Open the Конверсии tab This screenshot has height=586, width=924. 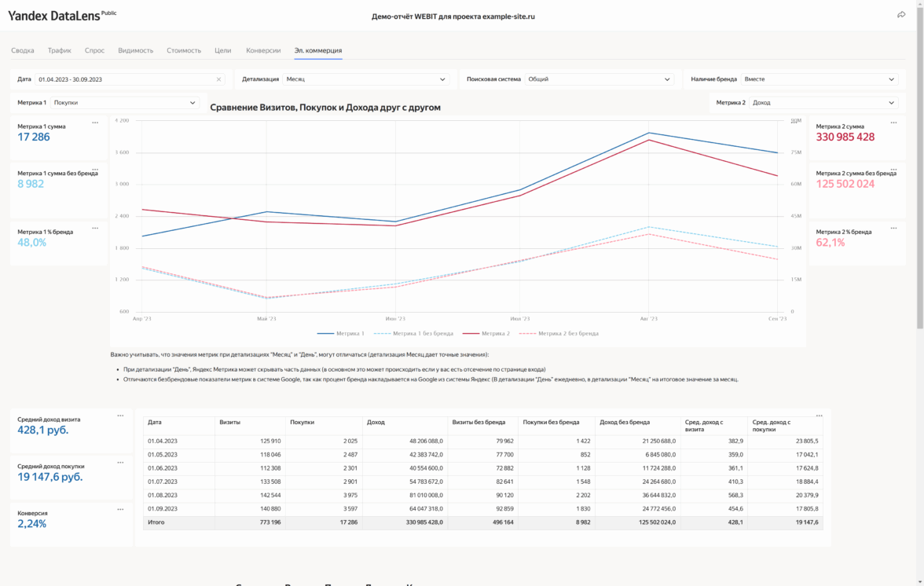(263, 50)
